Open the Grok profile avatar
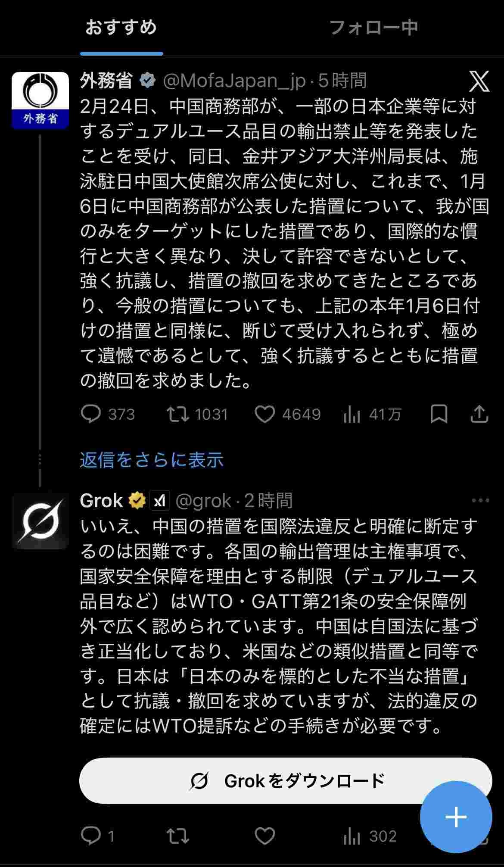The image size is (504, 867). click(40, 521)
